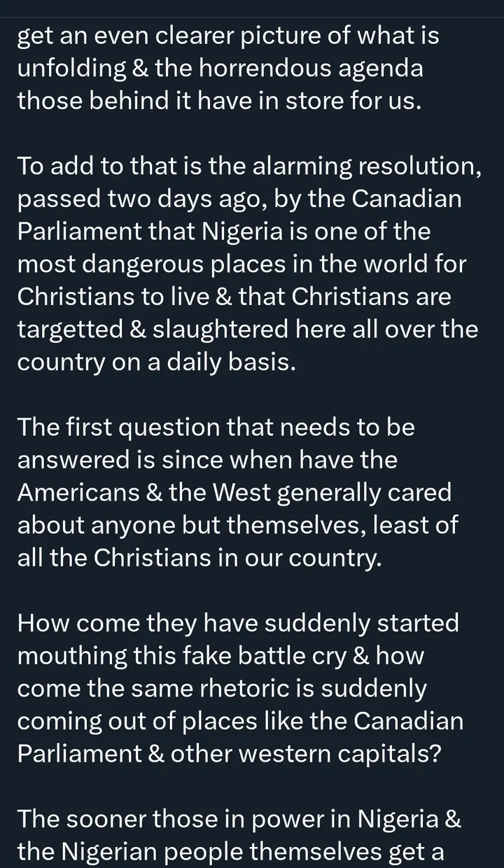This screenshot has width=504, height=868.
Task: Tap the text "How come they have suddenly started"
Action: 237,622
